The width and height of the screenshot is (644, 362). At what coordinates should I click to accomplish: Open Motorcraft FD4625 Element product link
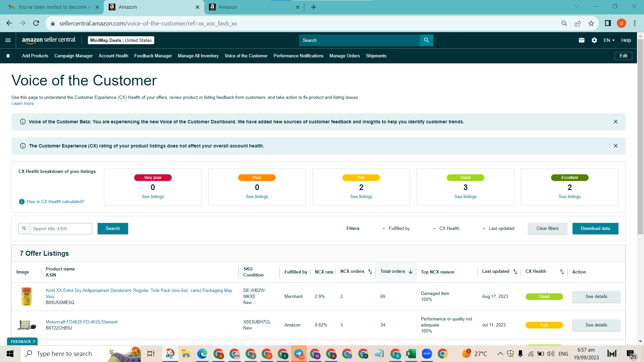(x=82, y=322)
